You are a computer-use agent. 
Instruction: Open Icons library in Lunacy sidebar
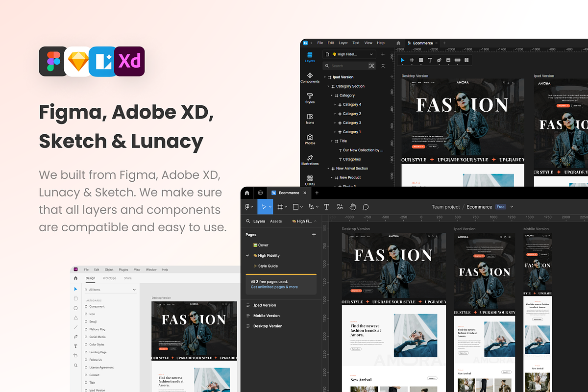310,119
